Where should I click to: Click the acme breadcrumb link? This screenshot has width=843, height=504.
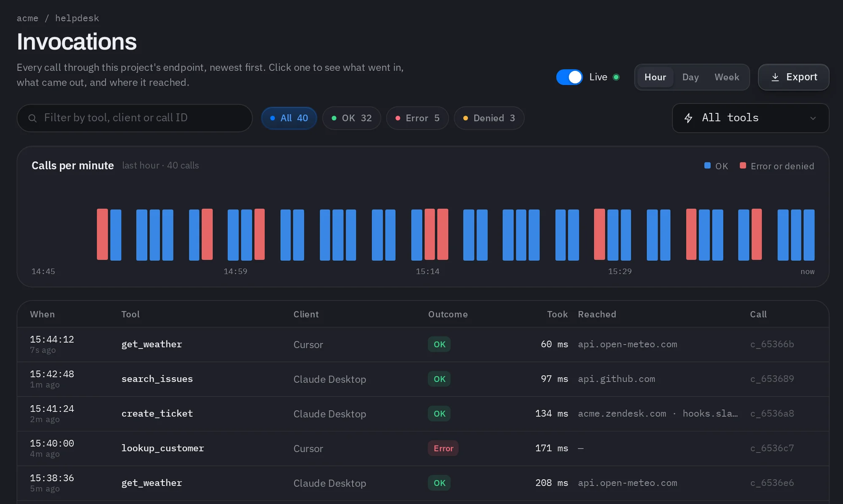(x=27, y=18)
